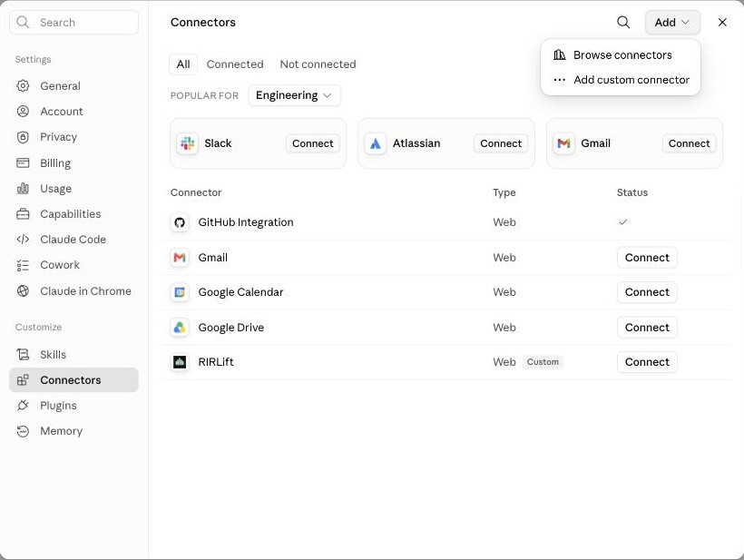Choose Add custom connector option
744x560 pixels.
point(621,80)
